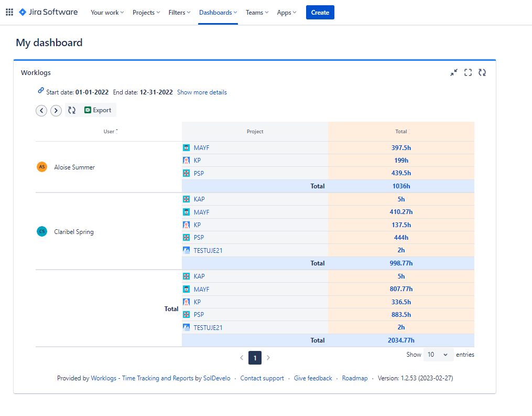Click the Create button
Screen dimensions: 532x416
tap(320, 13)
